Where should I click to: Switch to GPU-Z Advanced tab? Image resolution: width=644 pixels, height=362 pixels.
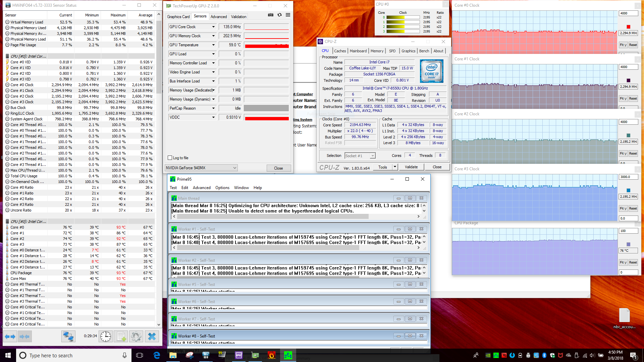219,16
